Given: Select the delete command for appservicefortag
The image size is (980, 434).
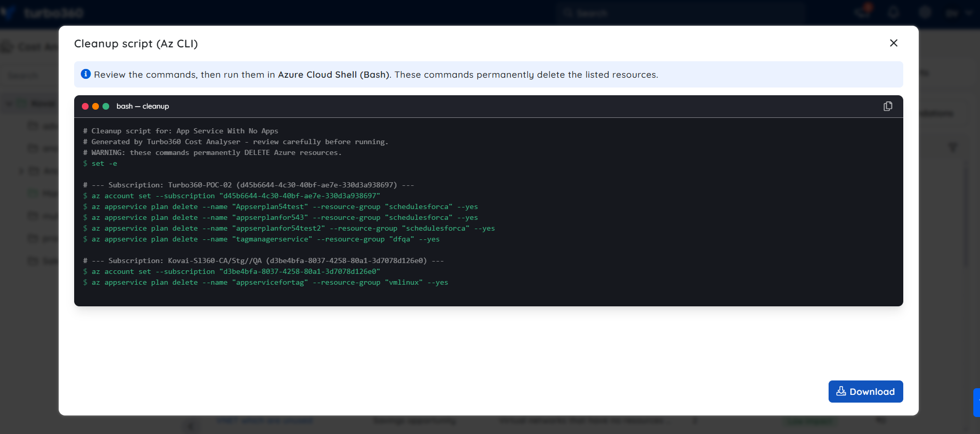Looking at the screenshot, I should 266,282.
